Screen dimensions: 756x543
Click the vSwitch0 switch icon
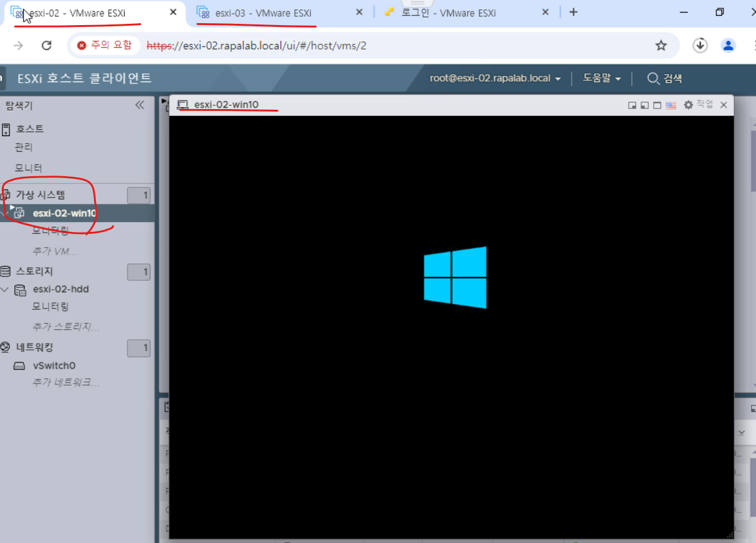pos(19,366)
